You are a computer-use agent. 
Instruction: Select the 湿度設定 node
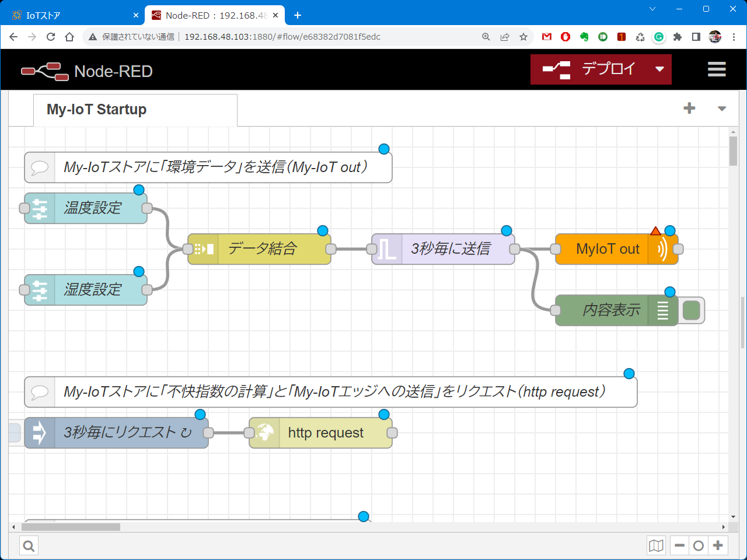click(86, 290)
